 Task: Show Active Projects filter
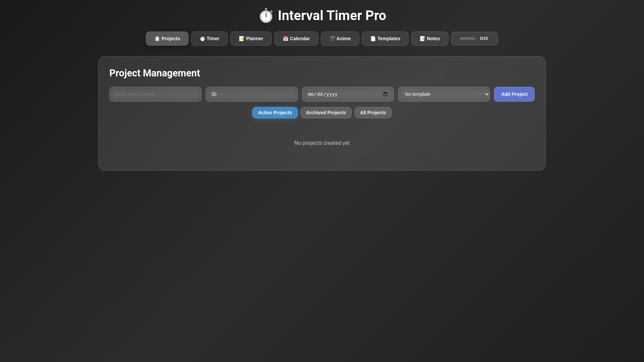pyautogui.click(x=275, y=113)
